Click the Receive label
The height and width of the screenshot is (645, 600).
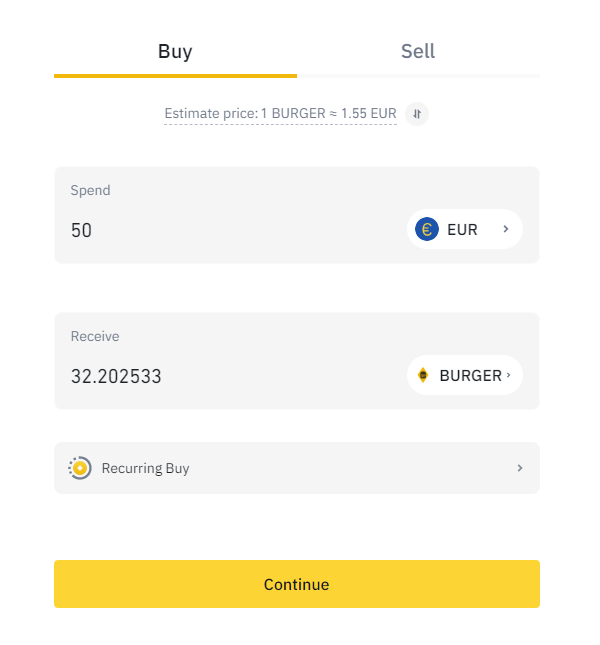pyautogui.click(x=94, y=337)
